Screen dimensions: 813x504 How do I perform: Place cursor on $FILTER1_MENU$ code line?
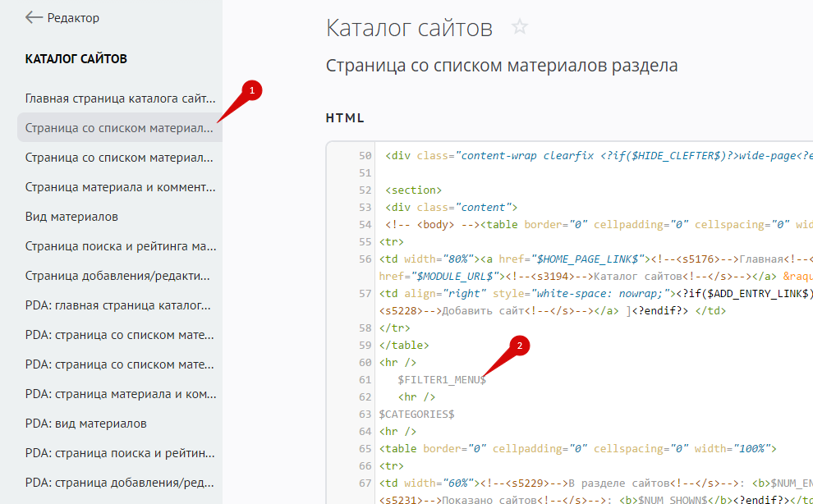pyautogui.click(x=442, y=379)
